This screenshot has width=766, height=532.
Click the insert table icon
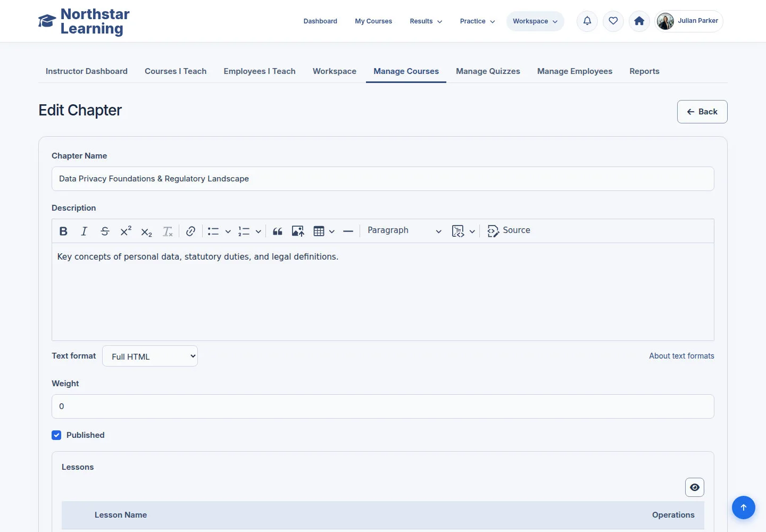[x=319, y=231]
